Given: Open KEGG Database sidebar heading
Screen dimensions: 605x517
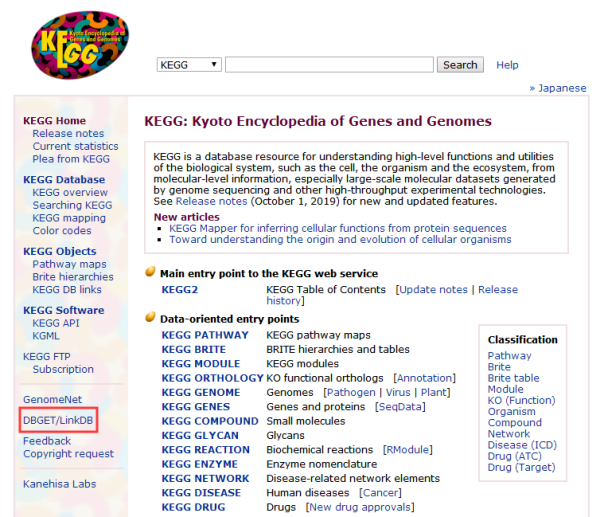Looking at the screenshot, I should coord(64,180).
